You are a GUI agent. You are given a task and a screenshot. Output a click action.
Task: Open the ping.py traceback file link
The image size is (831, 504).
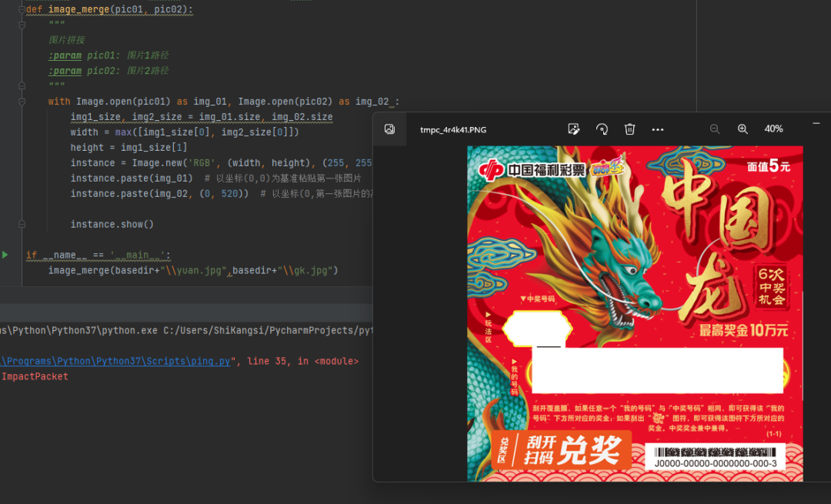[x=115, y=361]
